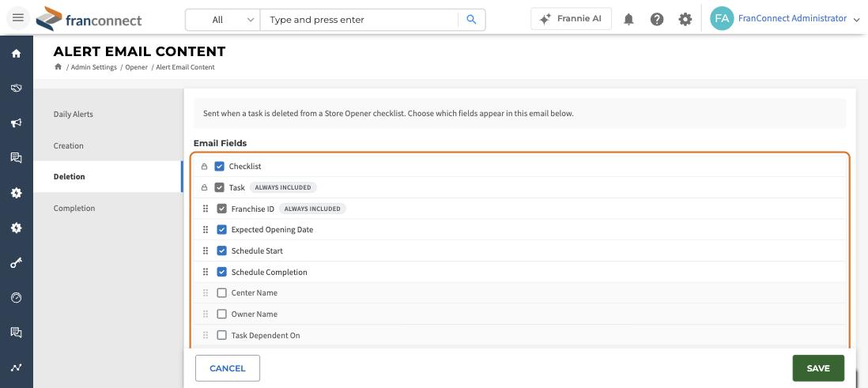Open the line chart sidebar icon
The image size is (868, 388).
(x=16, y=367)
